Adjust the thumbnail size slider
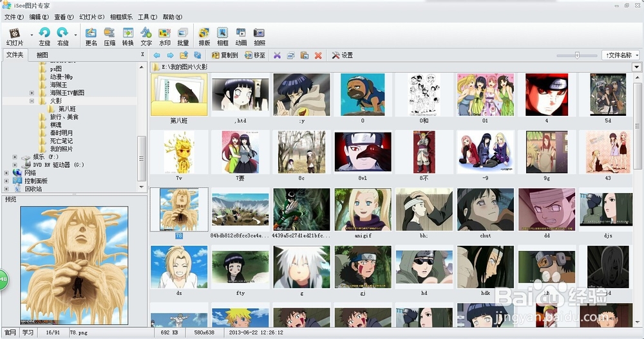 coord(577,55)
